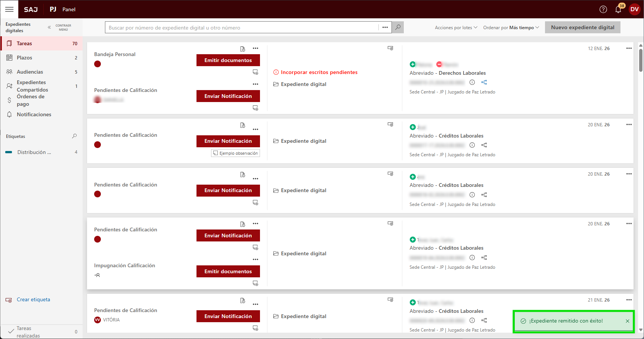Viewport: 644px width, 339px height.
Task: Click Emitir documentos for Bandeja Personal
Action: 228,60
